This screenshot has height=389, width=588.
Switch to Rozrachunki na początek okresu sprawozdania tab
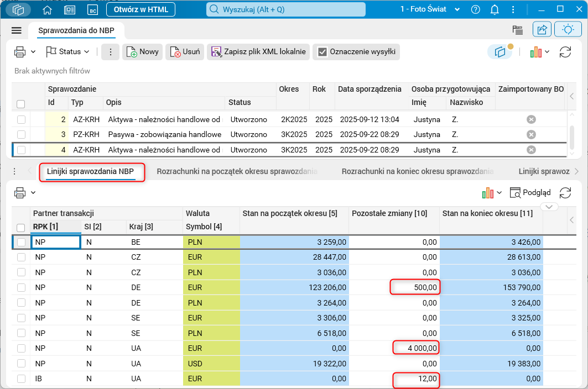[237, 171]
